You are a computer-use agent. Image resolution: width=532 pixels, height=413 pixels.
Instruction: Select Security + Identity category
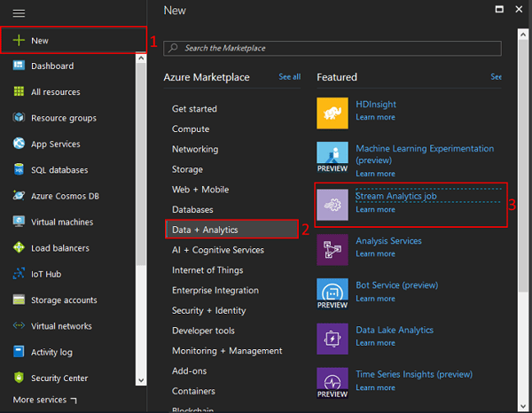(x=208, y=310)
